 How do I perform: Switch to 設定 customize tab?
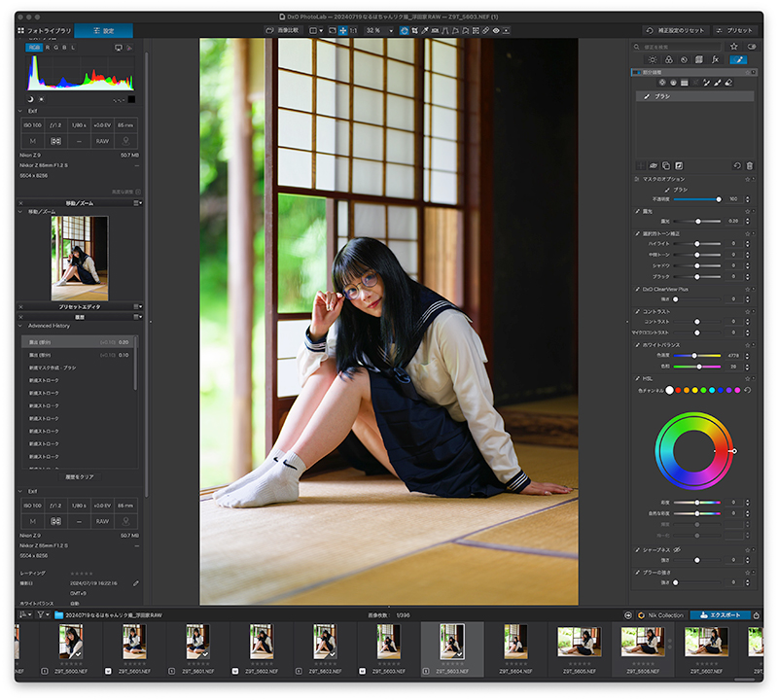pos(104,31)
